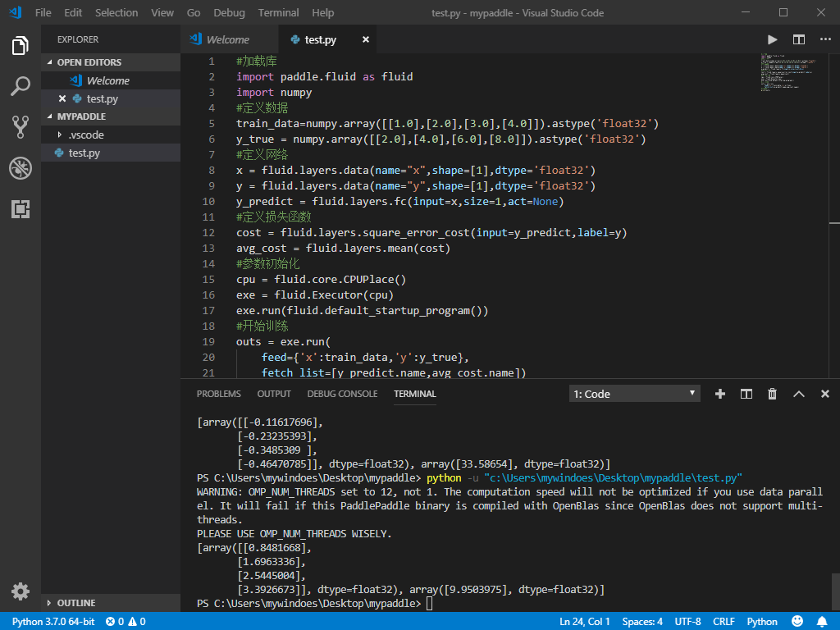Select Welcome in Open Editors list
The width and height of the screenshot is (840, 630).
point(111,80)
